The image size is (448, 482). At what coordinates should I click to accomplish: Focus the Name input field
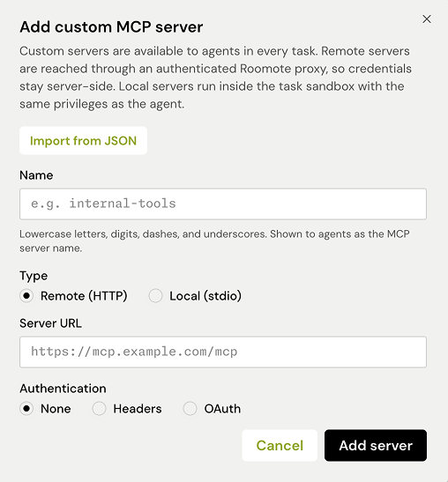[x=223, y=204]
